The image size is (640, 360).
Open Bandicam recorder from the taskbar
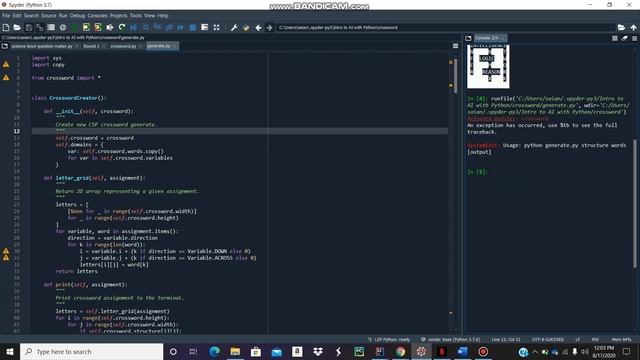point(483,351)
